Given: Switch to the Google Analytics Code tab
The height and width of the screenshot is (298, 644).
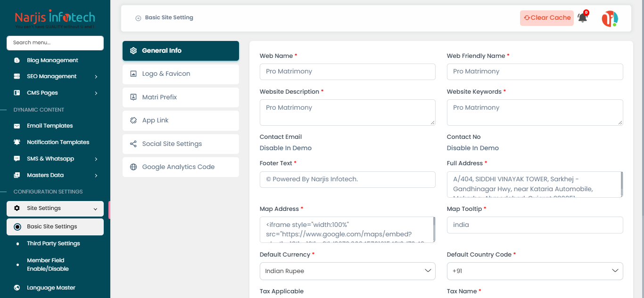Looking at the screenshot, I should 181,167.
